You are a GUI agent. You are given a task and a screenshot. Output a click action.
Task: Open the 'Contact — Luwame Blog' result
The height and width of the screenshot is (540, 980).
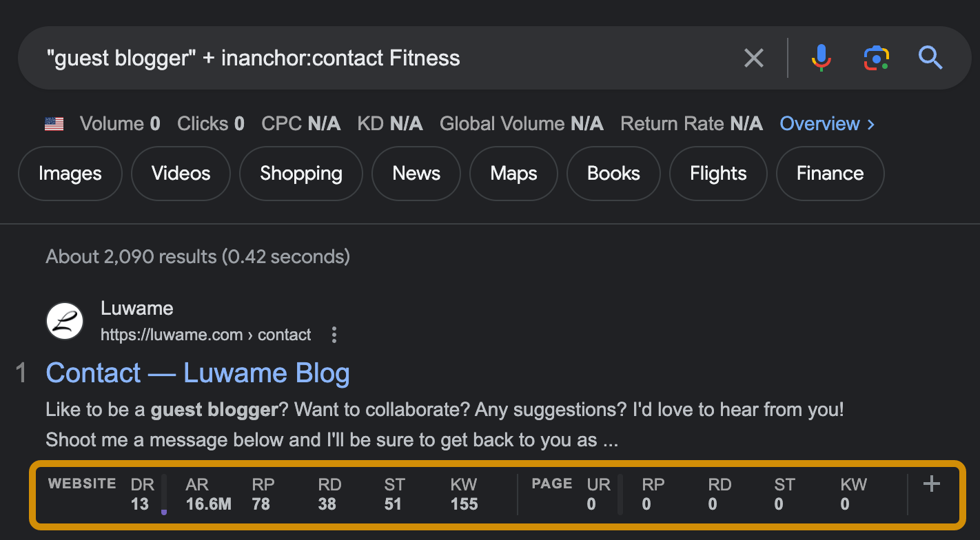point(198,373)
